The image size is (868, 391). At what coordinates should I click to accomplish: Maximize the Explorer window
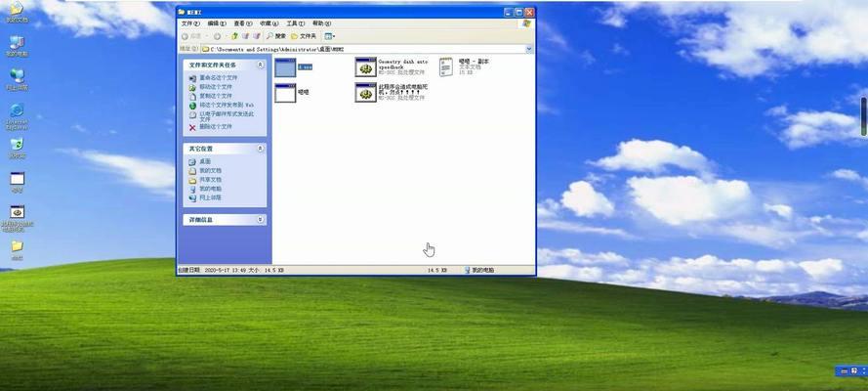click(519, 12)
